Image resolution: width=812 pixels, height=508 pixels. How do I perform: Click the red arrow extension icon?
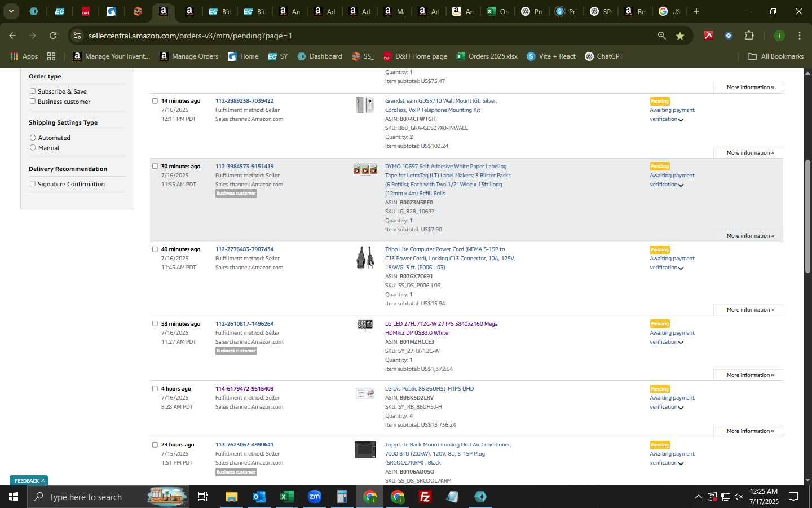tap(708, 36)
